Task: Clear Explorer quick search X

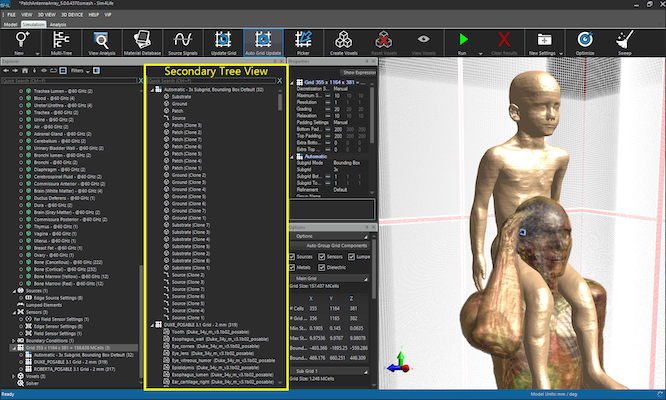Action: [141, 81]
